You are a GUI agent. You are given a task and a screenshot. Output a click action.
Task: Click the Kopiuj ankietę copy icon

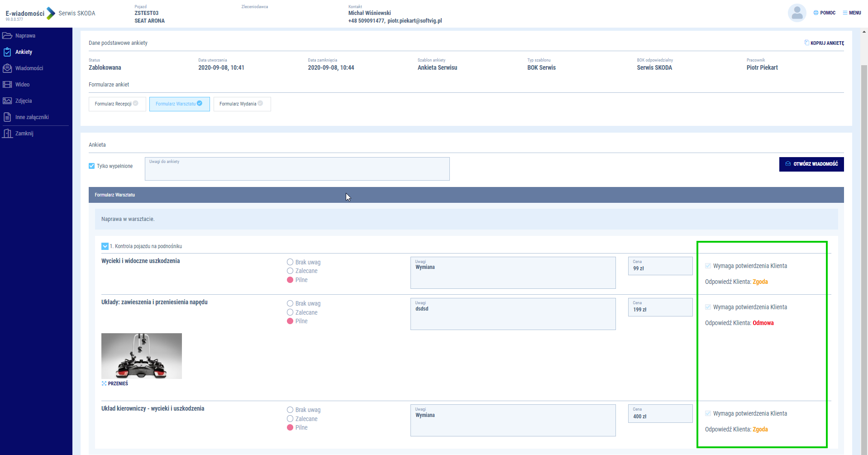click(x=806, y=43)
